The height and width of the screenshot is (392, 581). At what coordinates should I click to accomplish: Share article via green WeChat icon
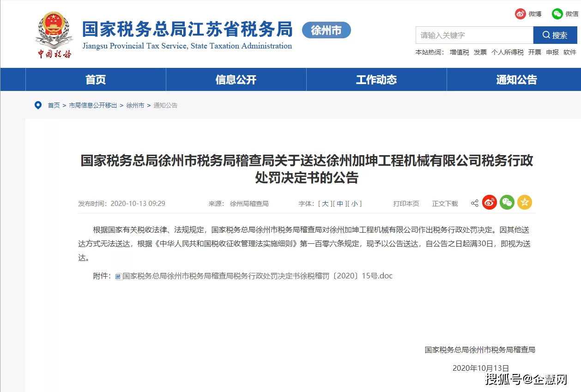507,202
